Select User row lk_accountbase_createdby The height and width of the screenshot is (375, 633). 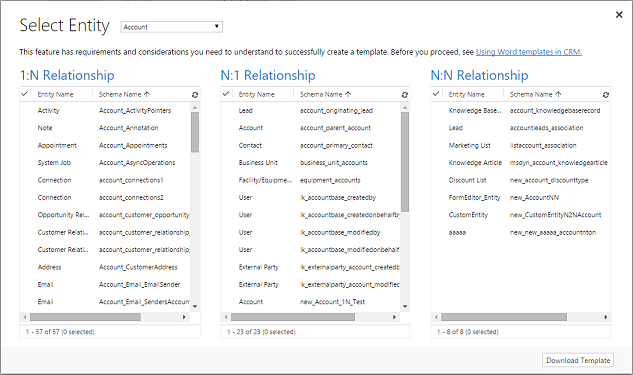(311, 197)
